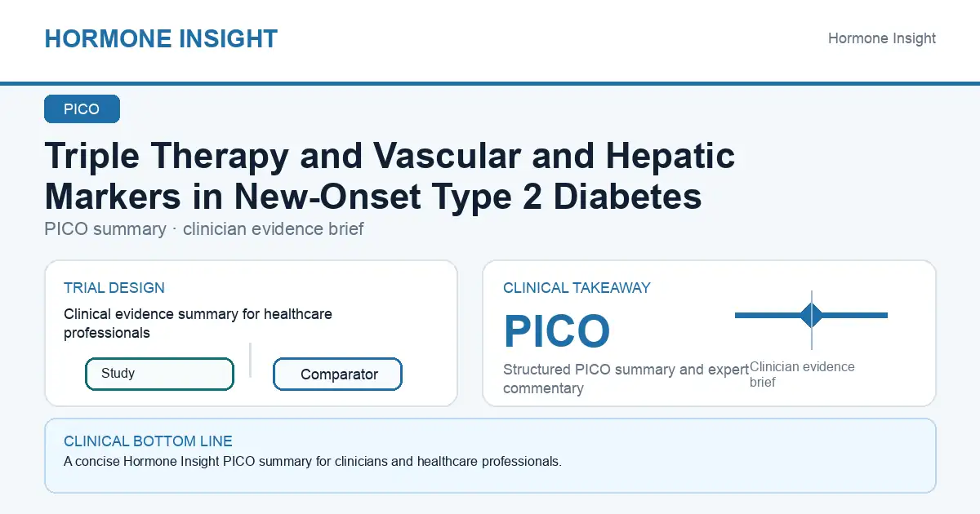Click the vertical divider between Study and Comparator
980x514 pixels.
tap(250, 360)
